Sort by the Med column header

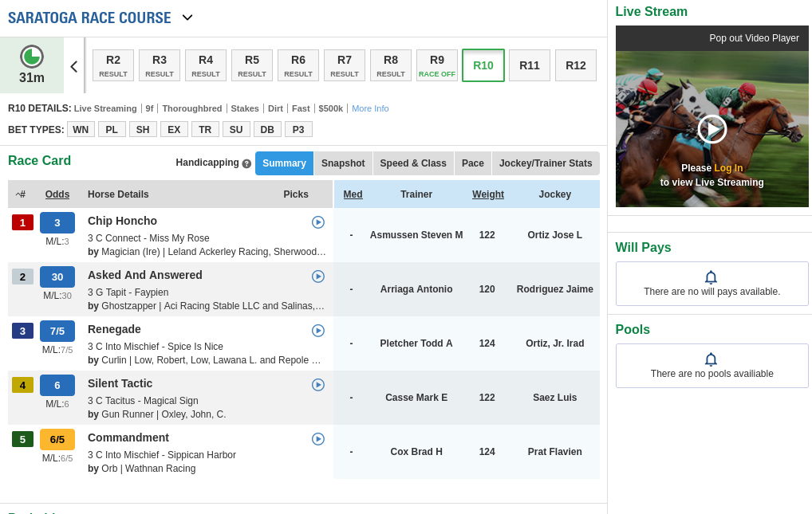[353, 194]
